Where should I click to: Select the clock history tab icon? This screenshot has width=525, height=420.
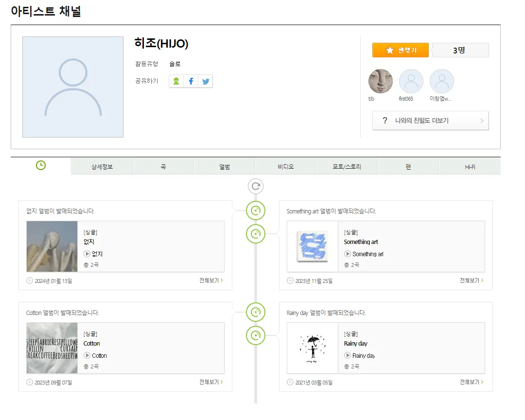pyautogui.click(x=41, y=165)
